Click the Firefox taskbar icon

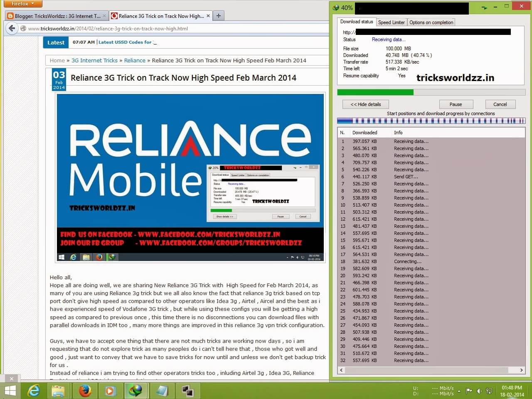click(85, 391)
